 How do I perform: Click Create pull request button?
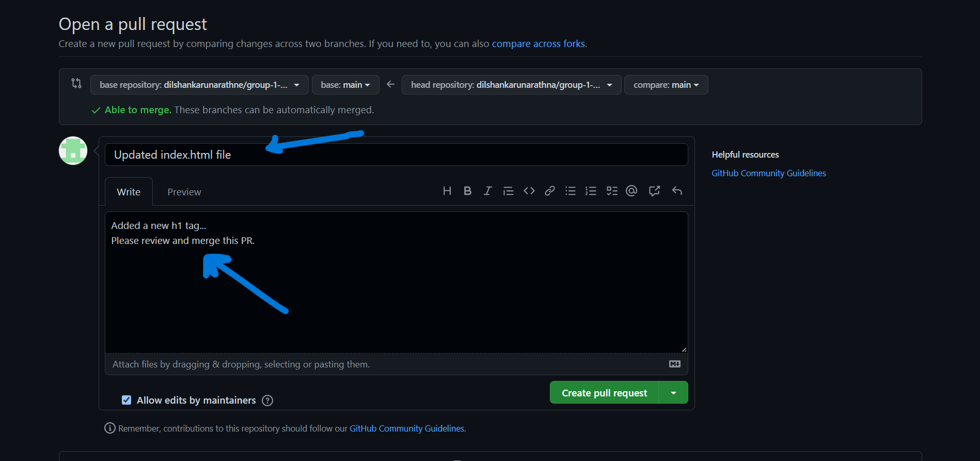coord(604,393)
